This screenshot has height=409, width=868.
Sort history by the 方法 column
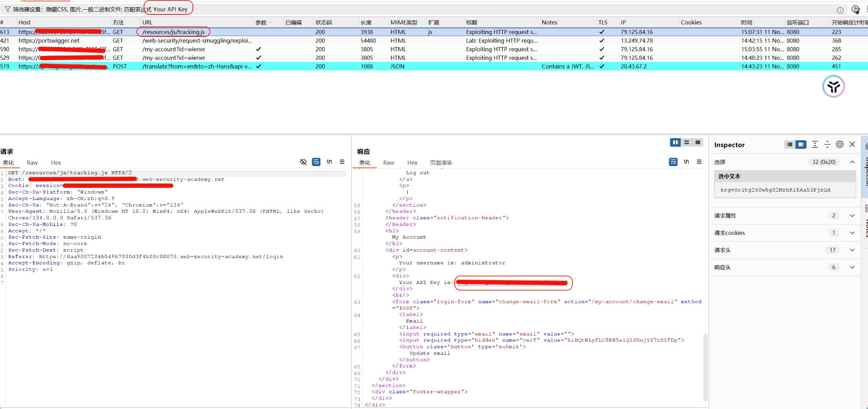click(125, 22)
